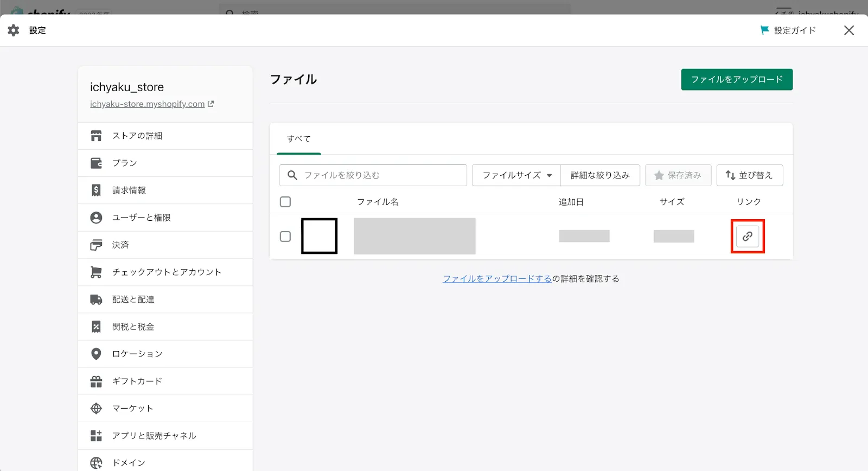
Task: Open ロケーション settings section
Action: click(165, 354)
